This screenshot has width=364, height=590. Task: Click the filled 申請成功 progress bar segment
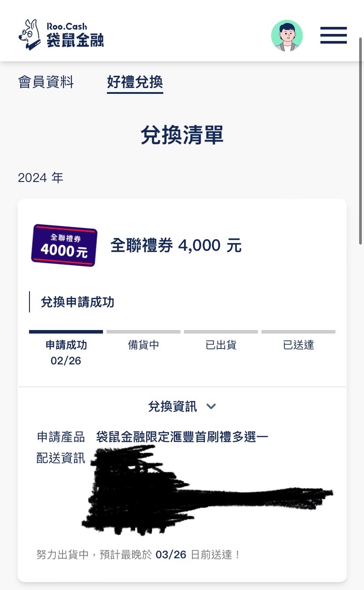tap(66, 332)
